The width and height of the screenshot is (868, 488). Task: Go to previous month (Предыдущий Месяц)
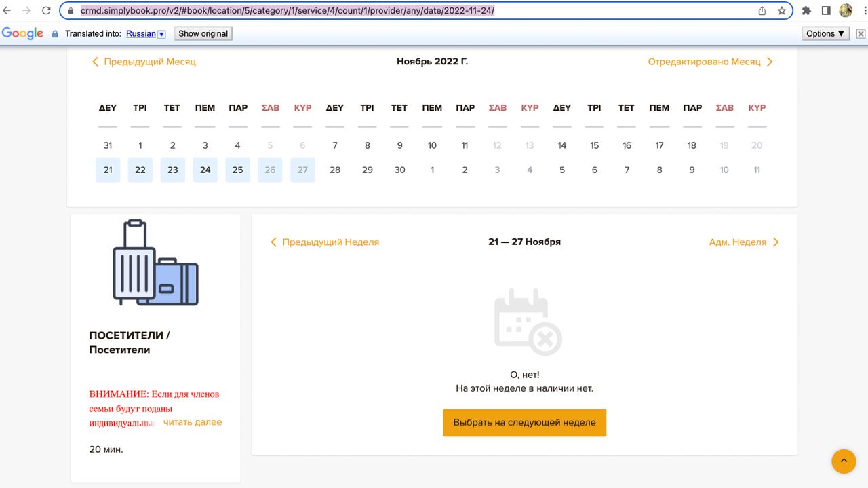click(144, 62)
